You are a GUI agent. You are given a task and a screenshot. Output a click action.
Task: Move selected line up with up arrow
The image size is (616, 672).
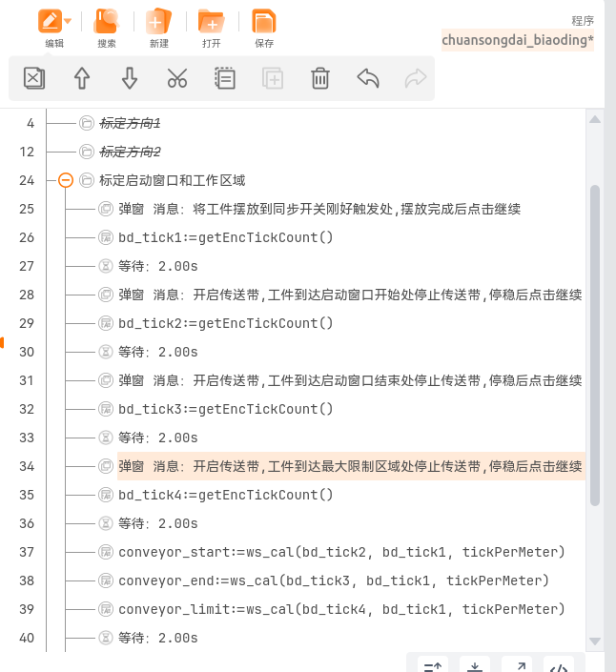click(82, 78)
